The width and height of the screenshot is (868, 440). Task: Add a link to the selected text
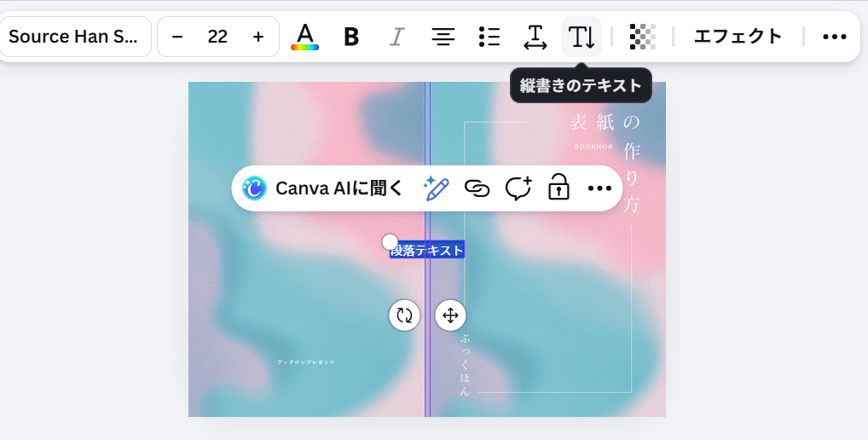(x=477, y=188)
